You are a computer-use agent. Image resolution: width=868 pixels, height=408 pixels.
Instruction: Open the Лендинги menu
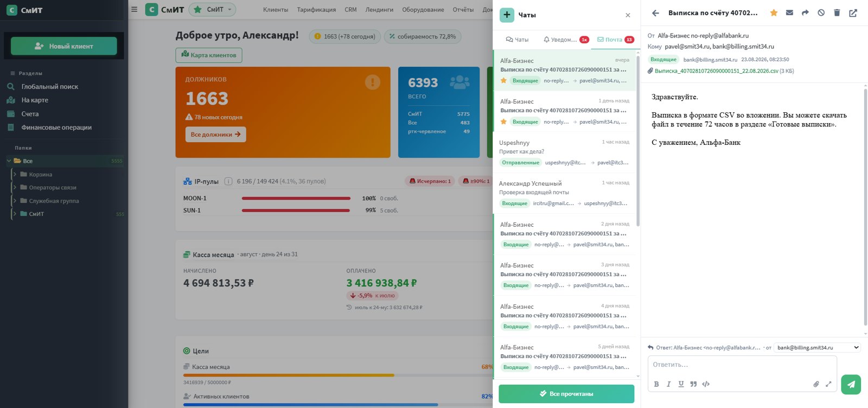(379, 10)
